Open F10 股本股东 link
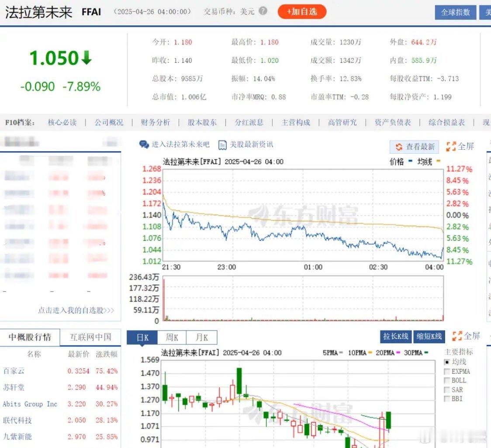 point(202,122)
